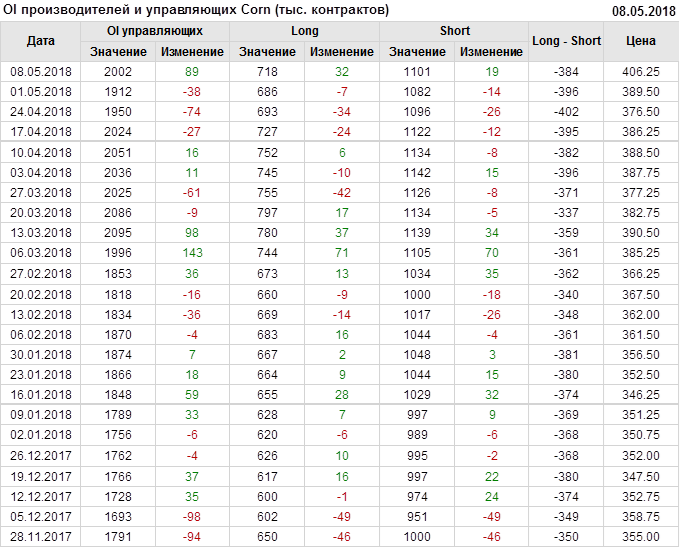Click the table title 'OI производителей и управляющих Corn'

point(197,10)
